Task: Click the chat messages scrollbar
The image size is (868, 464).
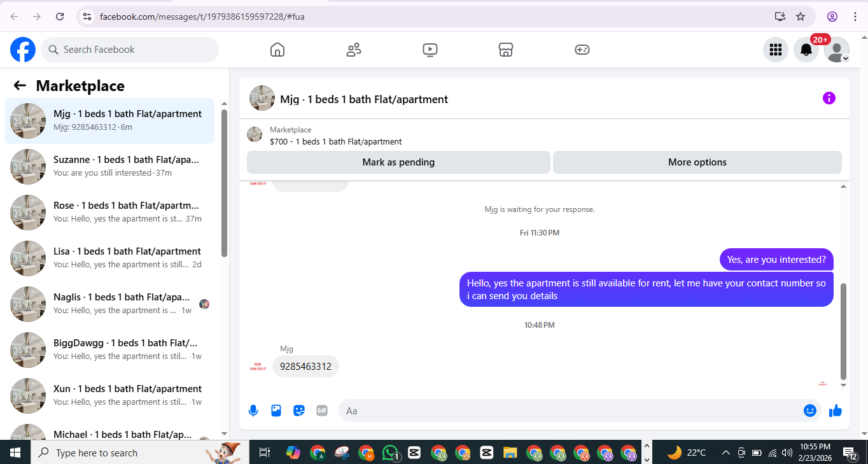Action: tap(844, 331)
